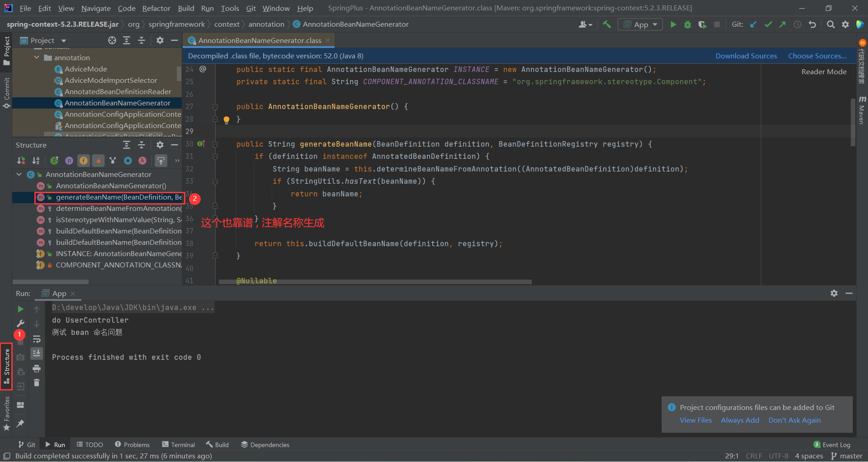Switch to Terminal tool window tab
This screenshot has width=868, height=462.
[x=178, y=445]
